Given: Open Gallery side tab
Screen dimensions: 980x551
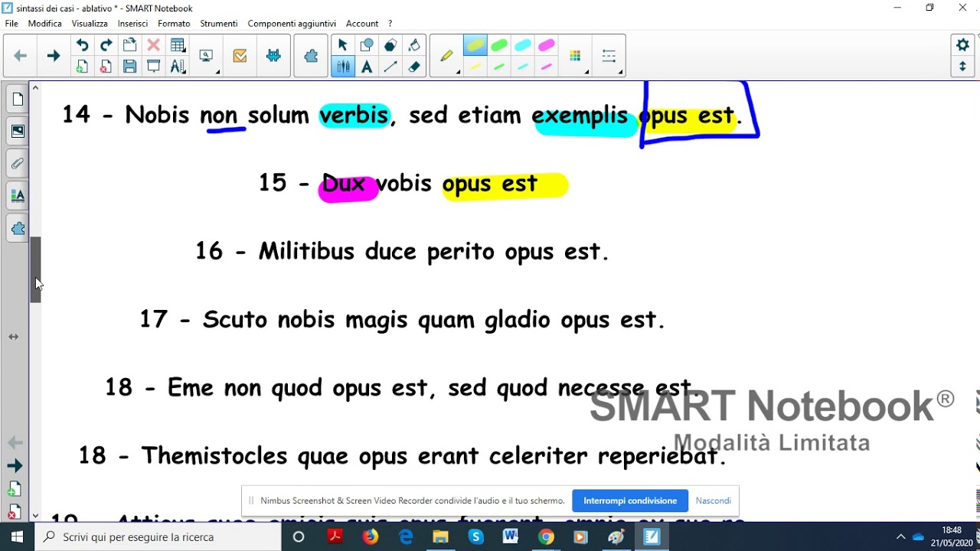Looking at the screenshot, I should 18,132.
